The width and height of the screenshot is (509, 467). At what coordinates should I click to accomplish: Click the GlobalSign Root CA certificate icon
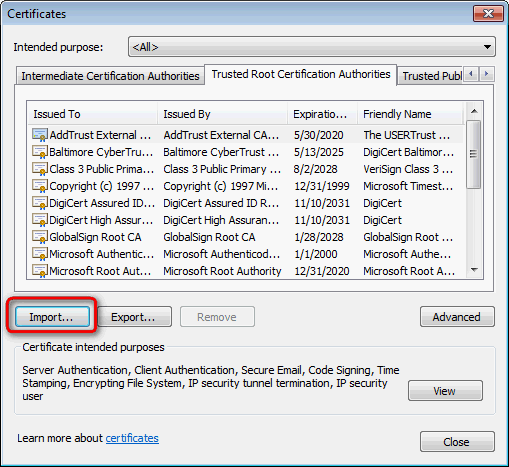(x=40, y=237)
